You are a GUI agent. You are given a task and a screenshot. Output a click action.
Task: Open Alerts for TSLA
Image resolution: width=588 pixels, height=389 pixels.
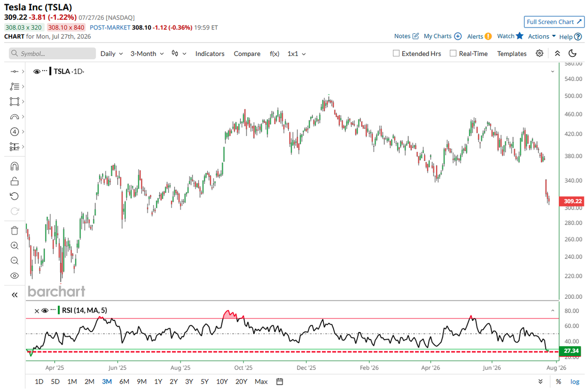pyautogui.click(x=479, y=36)
